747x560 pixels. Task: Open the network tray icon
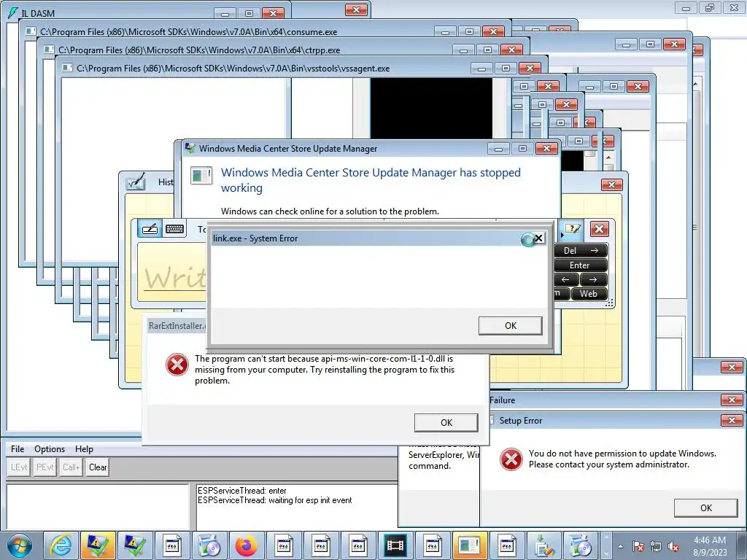(656, 546)
